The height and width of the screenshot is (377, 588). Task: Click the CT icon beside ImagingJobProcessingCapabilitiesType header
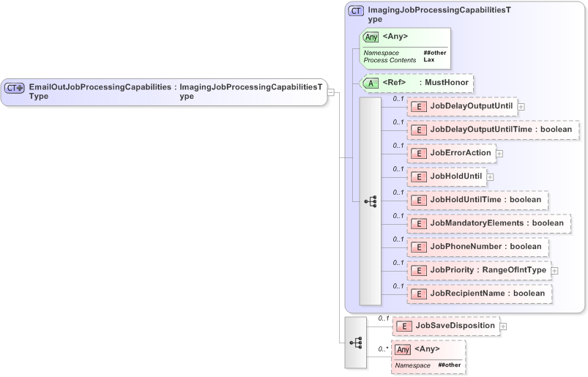[x=356, y=11]
